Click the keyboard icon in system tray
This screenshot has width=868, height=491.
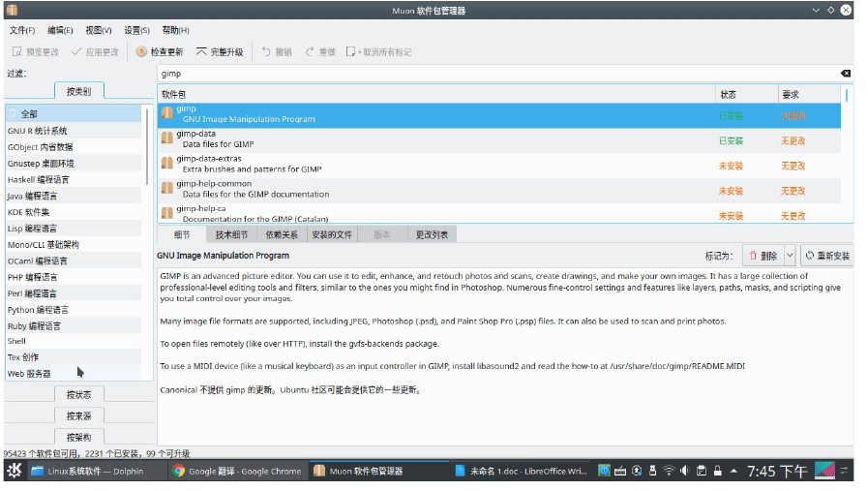(x=620, y=471)
